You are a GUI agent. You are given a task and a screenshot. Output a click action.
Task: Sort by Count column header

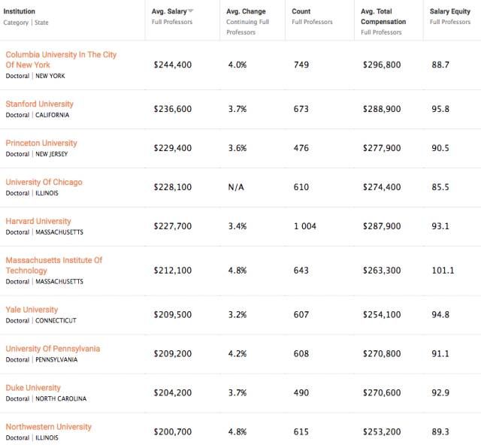point(301,12)
